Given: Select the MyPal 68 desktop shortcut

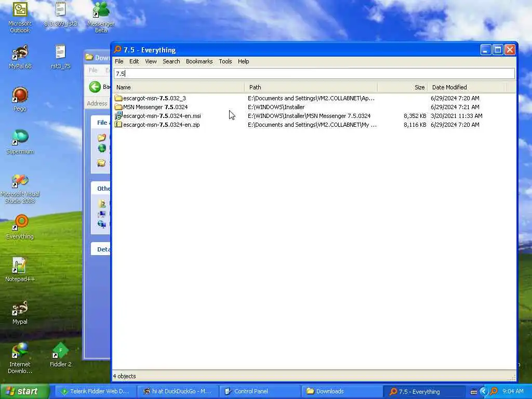Looking at the screenshot, I should point(20,57).
